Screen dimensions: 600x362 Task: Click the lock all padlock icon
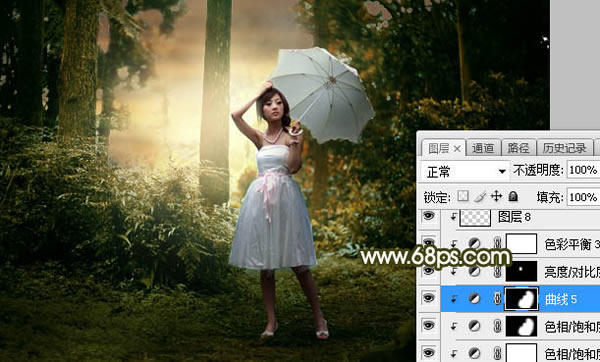513,196
